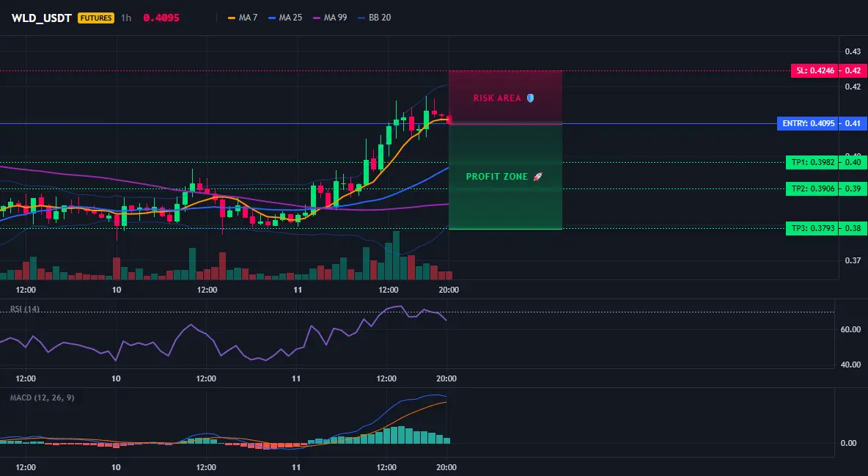Click the 10 date label under the price chart
Screen dimensions: 868x476
click(x=117, y=290)
